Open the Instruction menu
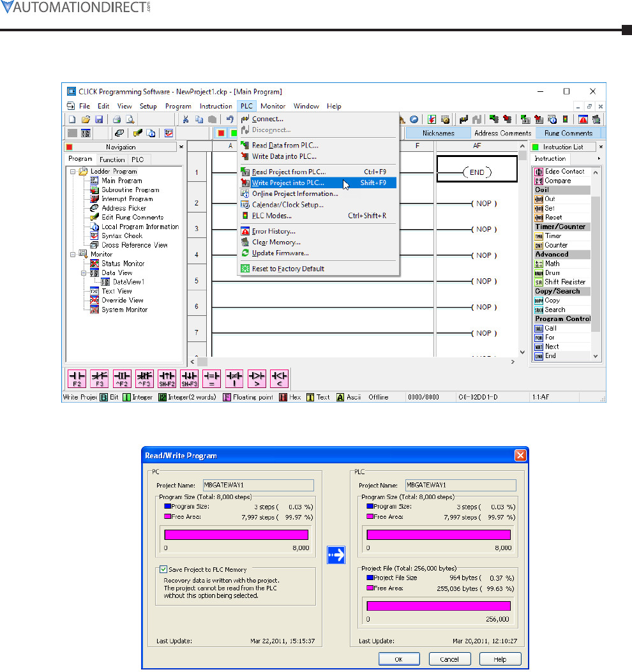632x672 pixels. click(x=216, y=107)
